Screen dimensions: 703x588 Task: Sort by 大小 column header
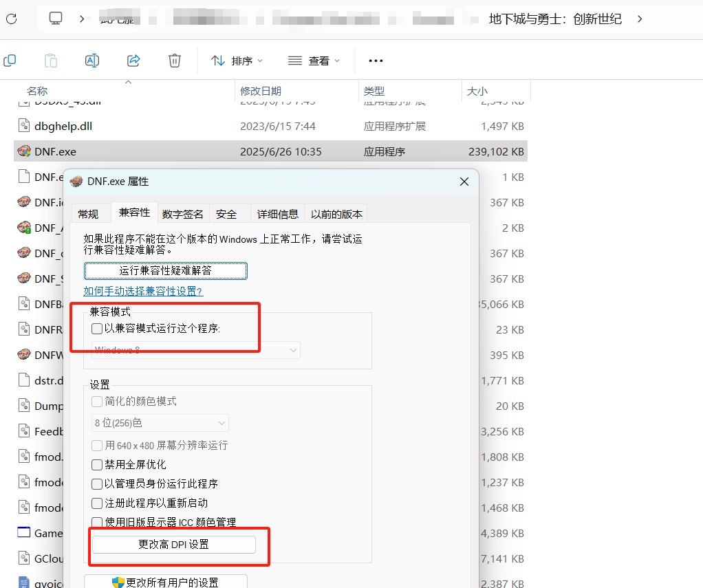[477, 91]
